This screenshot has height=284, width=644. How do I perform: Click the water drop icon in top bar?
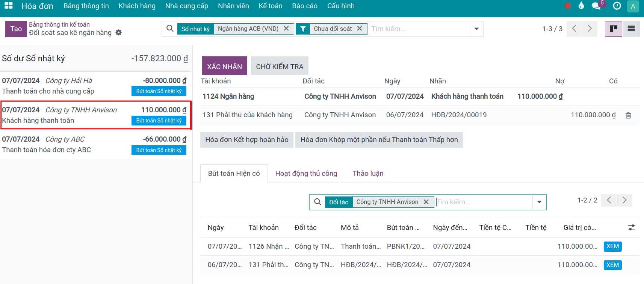(x=581, y=5)
